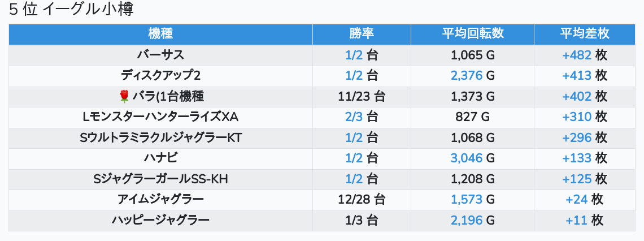The image size is (644, 241).
Task: Click the 5位 イーグル小樽 heading
Action: click(72, 10)
